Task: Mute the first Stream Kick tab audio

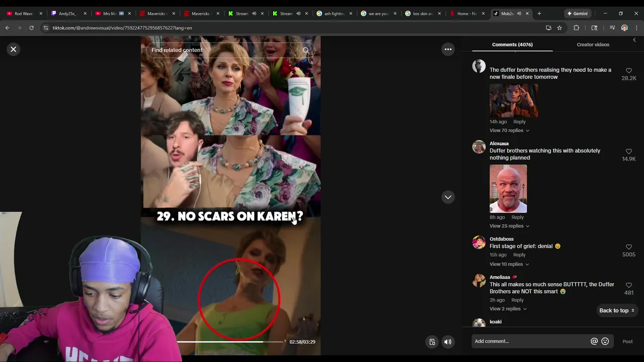Action: click(x=254, y=14)
